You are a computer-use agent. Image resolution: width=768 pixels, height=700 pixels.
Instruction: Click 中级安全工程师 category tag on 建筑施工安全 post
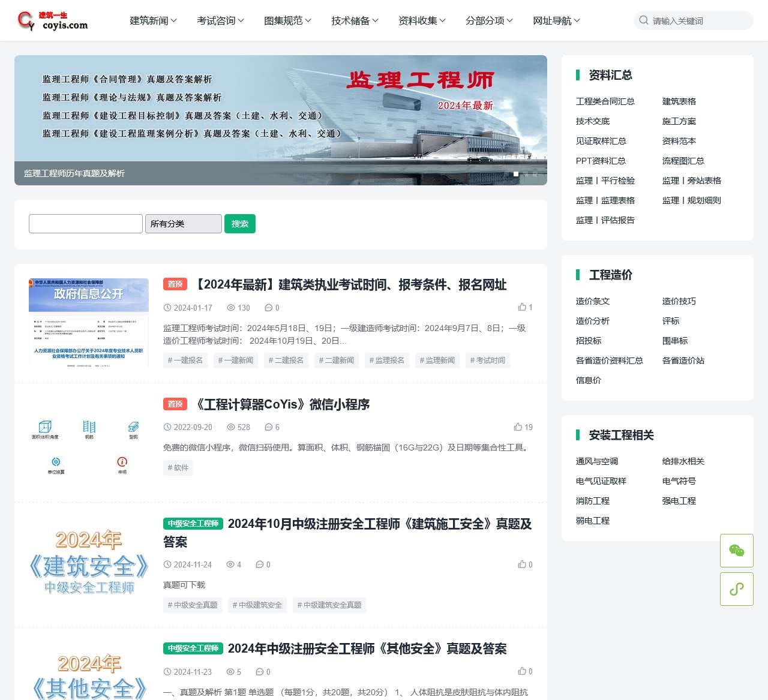click(193, 524)
